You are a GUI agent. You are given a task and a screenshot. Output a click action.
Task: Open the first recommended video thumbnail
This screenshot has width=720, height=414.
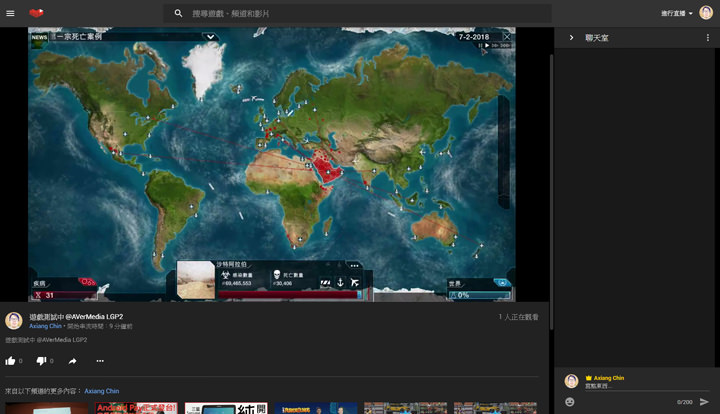click(x=46, y=408)
